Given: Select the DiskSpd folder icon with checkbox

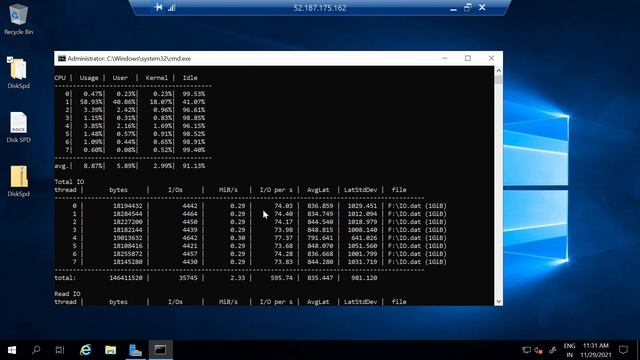Looking at the screenshot, I should 18,73.
